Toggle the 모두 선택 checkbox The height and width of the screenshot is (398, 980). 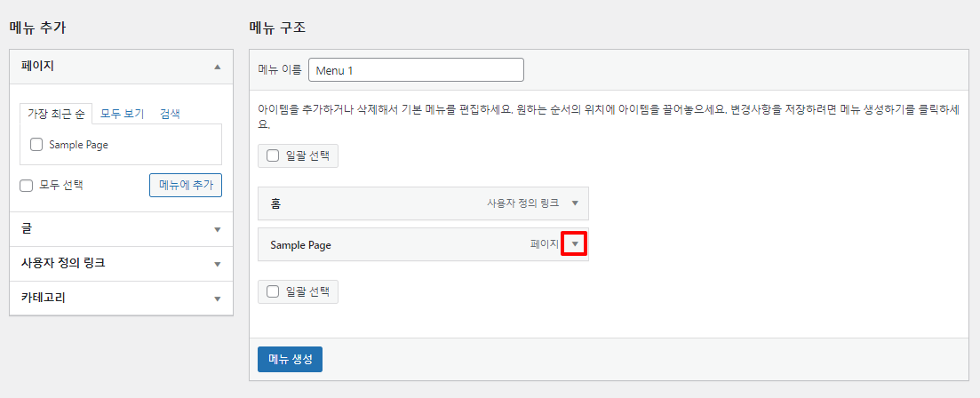coord(27,186)
